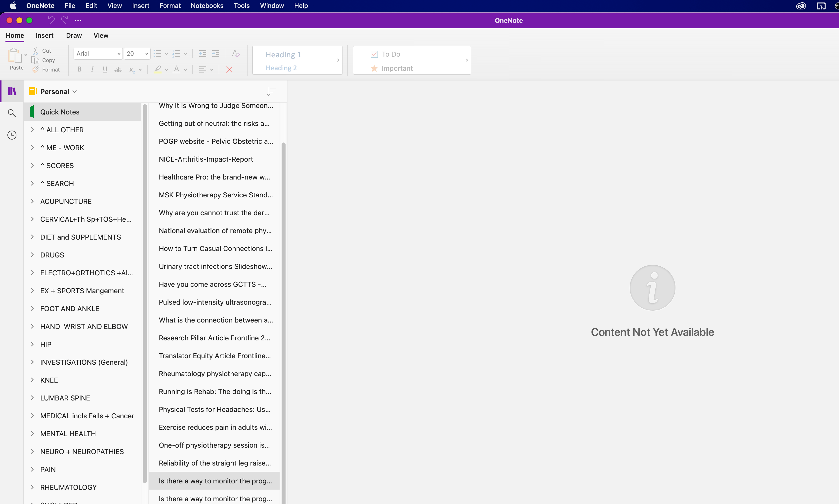Expand the DRUGS section group
Image resolution: width=839 pixels, height=504 pixels.
pyautogui.click(x=32, y=255)
